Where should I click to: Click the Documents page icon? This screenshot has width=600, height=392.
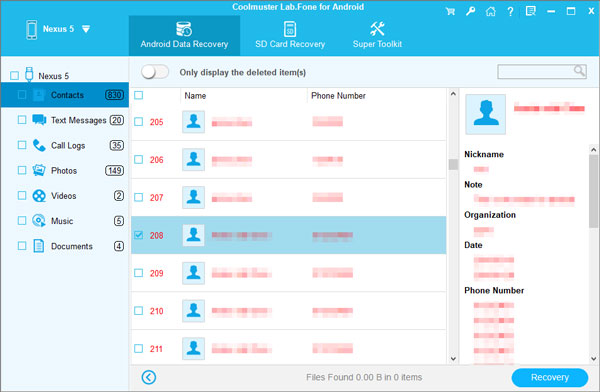coord(39,246)
